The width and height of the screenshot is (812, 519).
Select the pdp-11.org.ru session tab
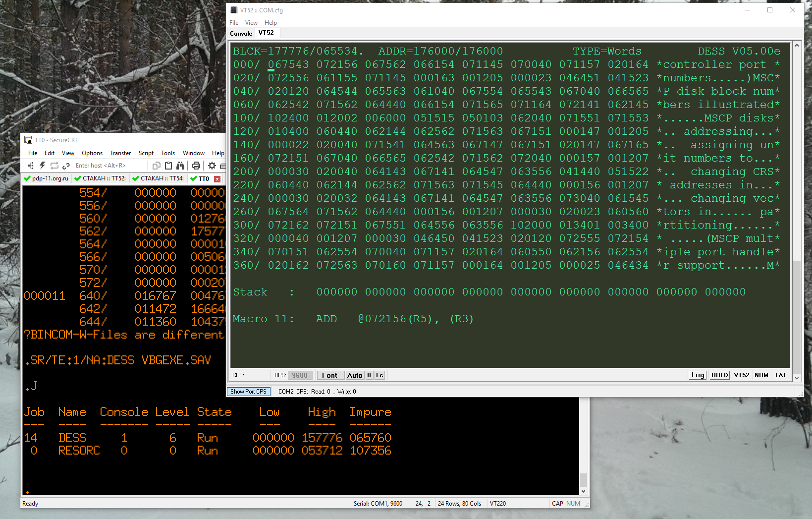tap(47, 178)
